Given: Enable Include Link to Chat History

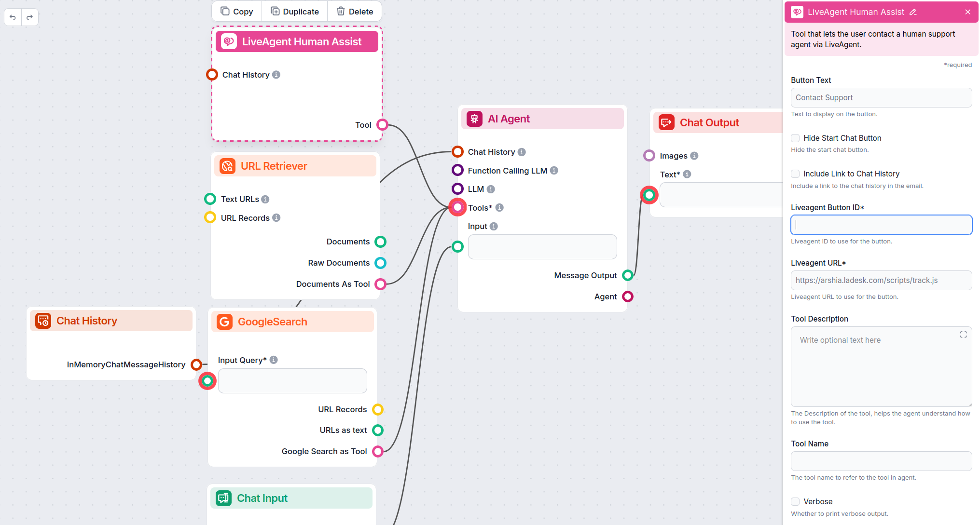Looking at the screenshot, I should pyautogui.click(x=795, y=174).
